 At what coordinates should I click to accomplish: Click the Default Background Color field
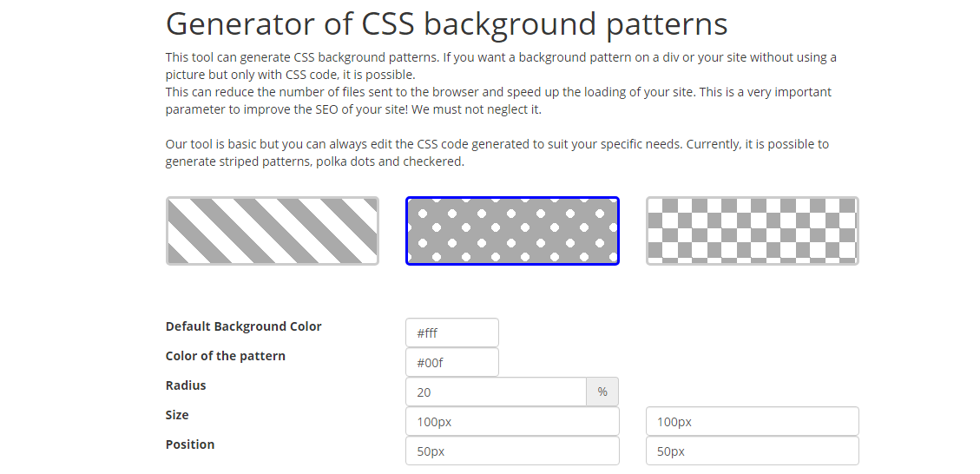(452, 332)
